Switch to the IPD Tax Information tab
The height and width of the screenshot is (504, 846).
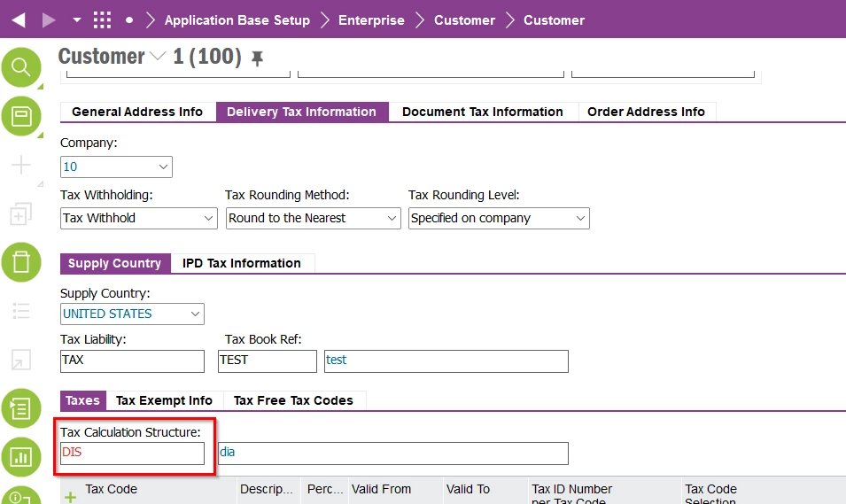tap(242, 263)
